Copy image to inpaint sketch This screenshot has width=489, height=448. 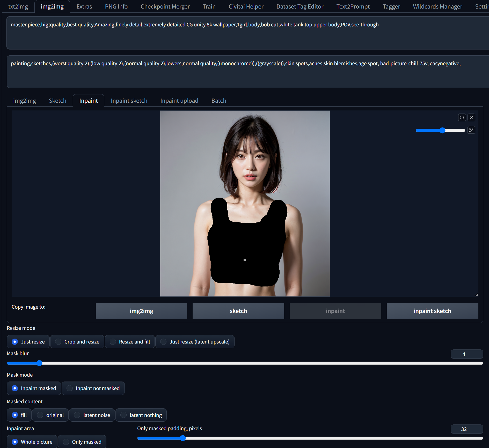pyautogui.click(x=432, y=311)
